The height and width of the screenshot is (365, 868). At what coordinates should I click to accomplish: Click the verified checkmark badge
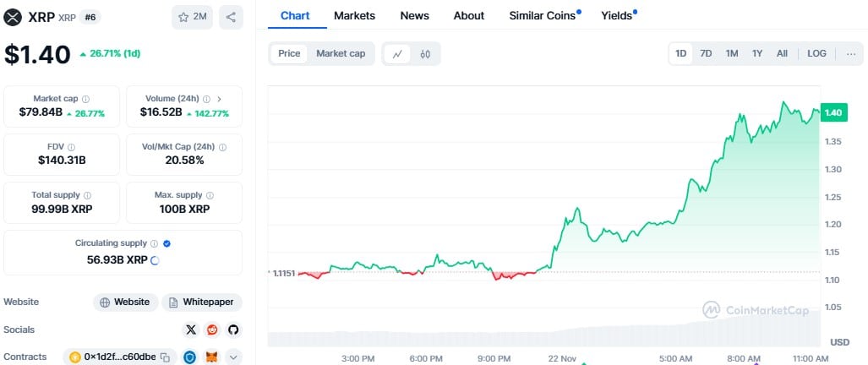[167, 243]
